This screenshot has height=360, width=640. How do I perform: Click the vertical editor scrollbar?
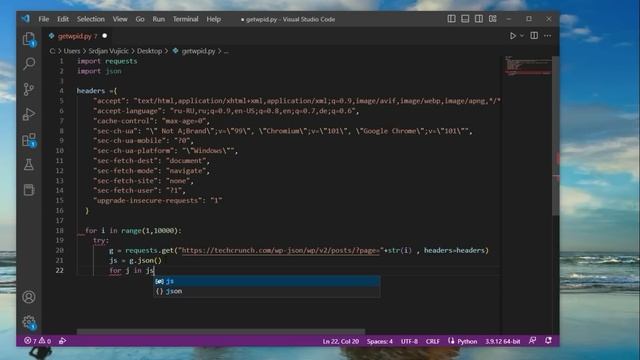(556, 136)
